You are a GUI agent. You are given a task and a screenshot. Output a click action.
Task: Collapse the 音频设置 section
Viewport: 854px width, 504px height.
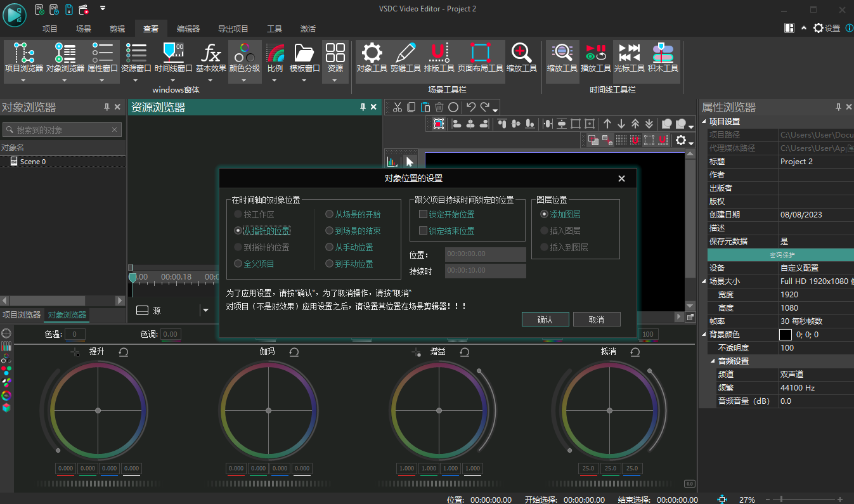pyautogui.click(x=713, y=361)
